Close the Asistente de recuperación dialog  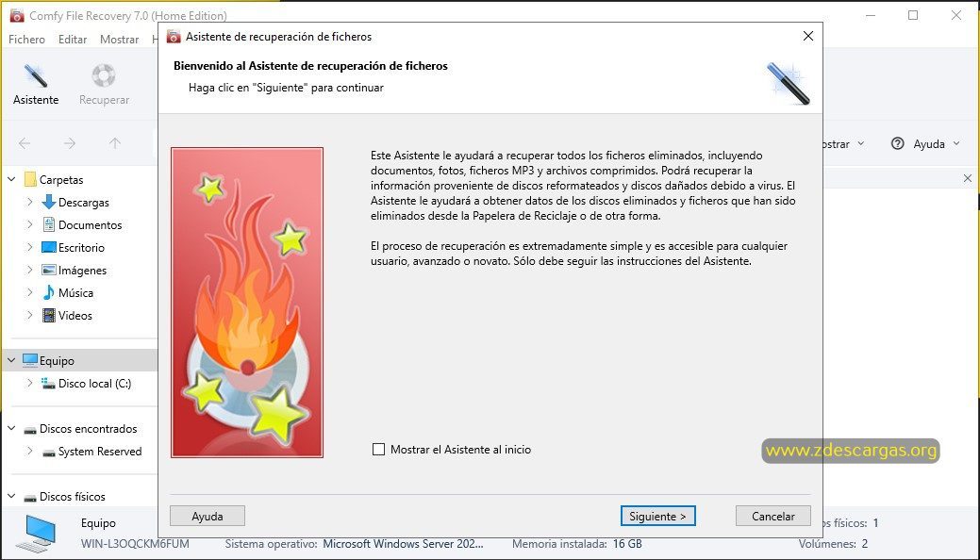tap(808, 36)
